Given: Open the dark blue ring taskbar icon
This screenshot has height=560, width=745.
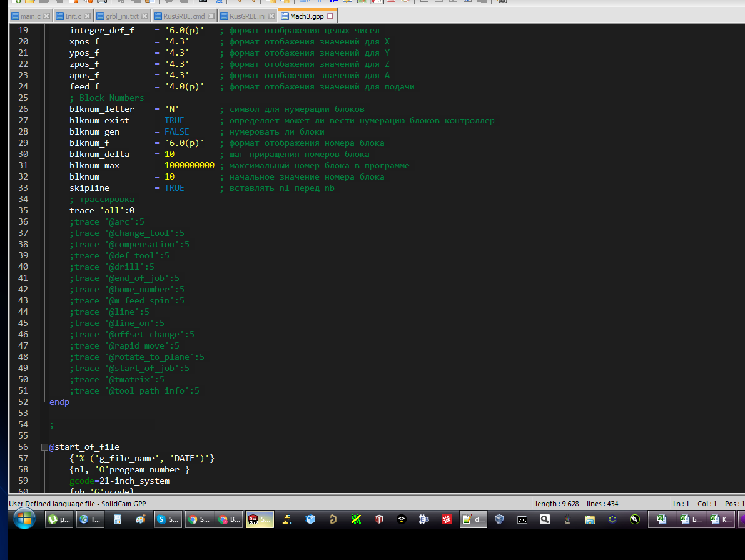Looking at the screenshot, I should 612,519.
